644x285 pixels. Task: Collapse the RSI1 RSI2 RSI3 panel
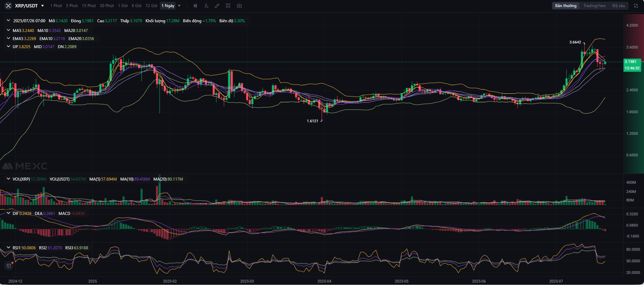8,248
